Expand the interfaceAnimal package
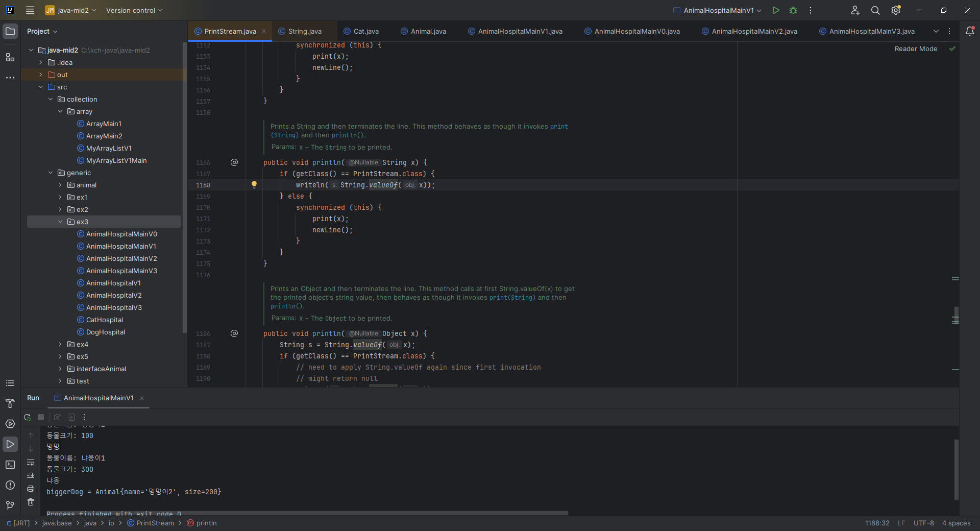The width and height of the screenshot is (980, 531). point(60,369)
